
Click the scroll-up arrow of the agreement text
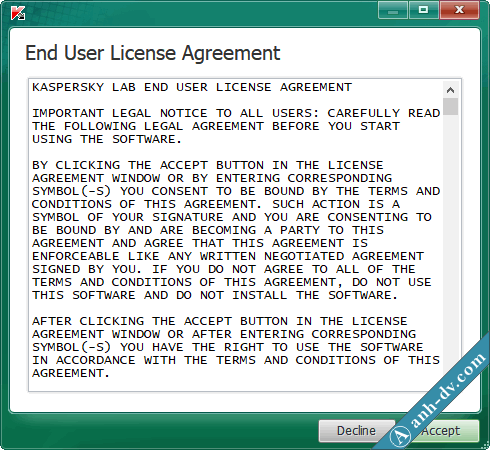point(450,90)
